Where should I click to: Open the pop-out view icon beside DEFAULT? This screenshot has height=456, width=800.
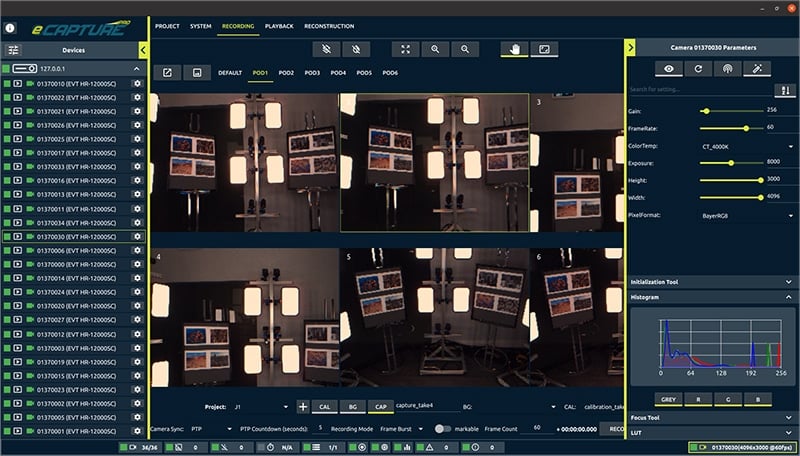167,73
